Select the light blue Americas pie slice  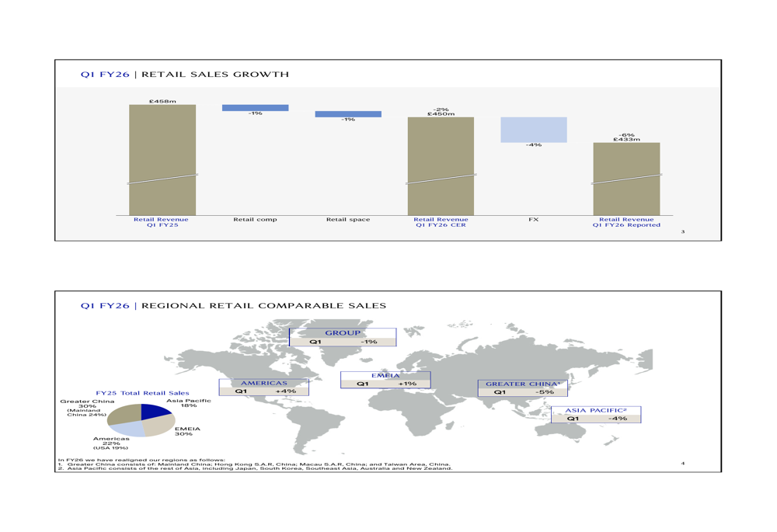point(128,428)
